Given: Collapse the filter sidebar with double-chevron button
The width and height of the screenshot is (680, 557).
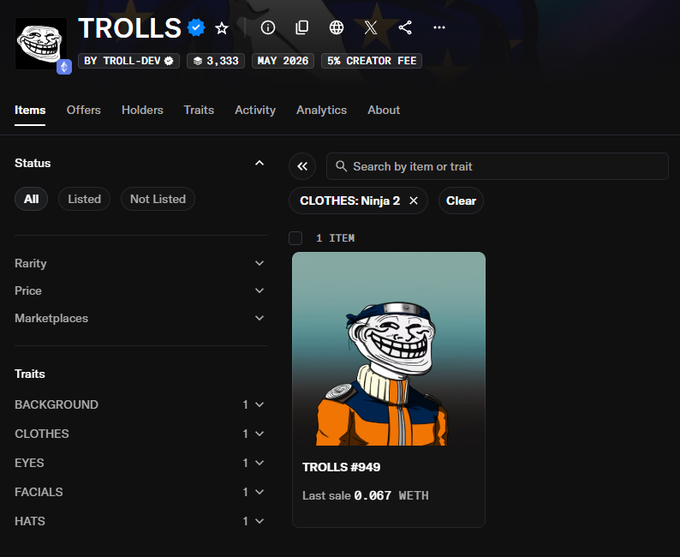Looking at the screenshot, I should pos(302,166).
